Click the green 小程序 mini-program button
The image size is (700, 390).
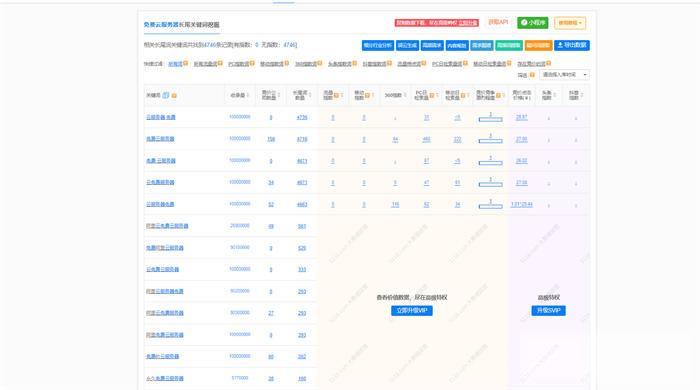coord(532,23)
